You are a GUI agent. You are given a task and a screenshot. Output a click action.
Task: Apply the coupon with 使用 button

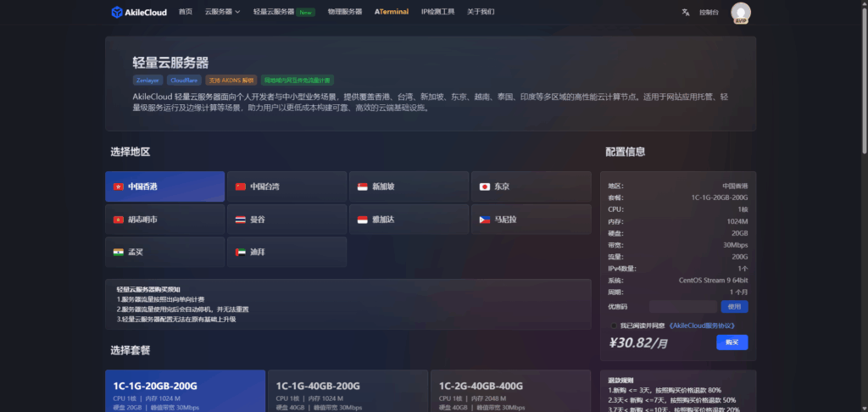tap(734, 306)
